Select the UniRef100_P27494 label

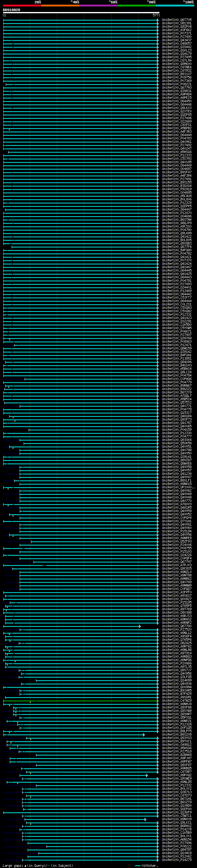[177, 843]
